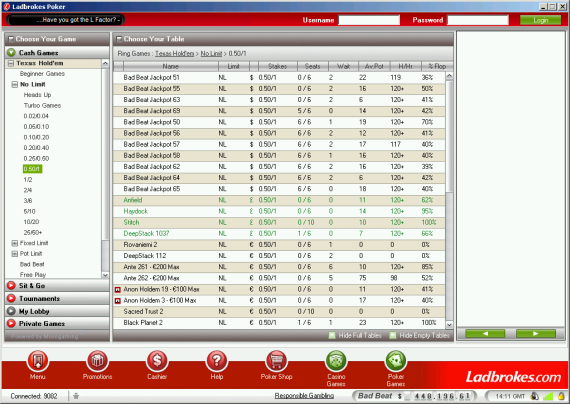
Task: Click the Tournaments red arrow icon
Action: 11,298
